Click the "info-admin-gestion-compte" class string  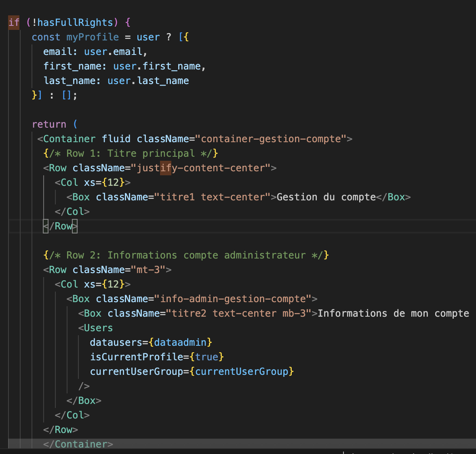tap(233, 299)
